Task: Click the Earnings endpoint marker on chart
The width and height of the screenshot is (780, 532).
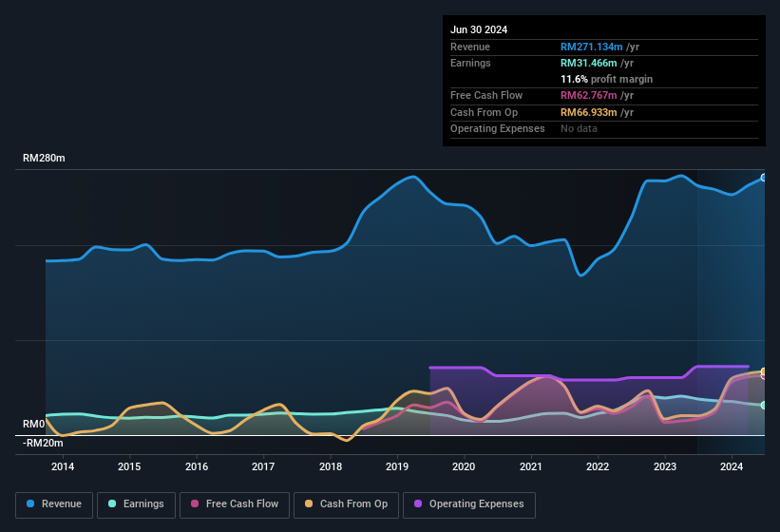Action: coord(764,406)
